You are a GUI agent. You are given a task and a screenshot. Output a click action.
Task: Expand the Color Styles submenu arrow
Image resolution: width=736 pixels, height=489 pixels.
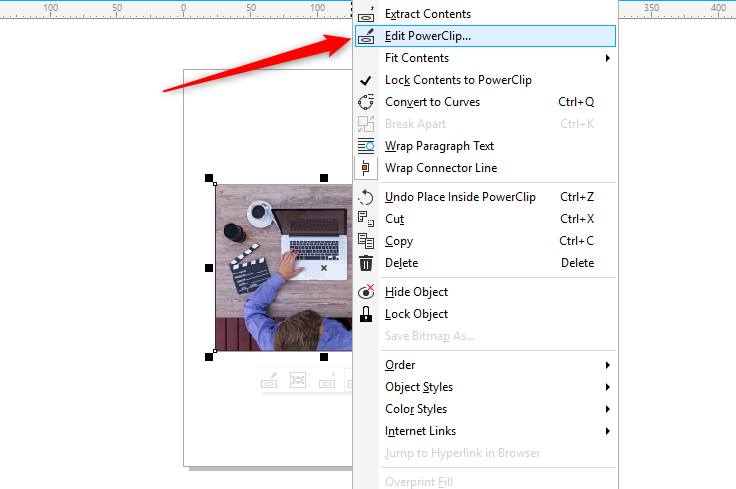coord(608,409)
